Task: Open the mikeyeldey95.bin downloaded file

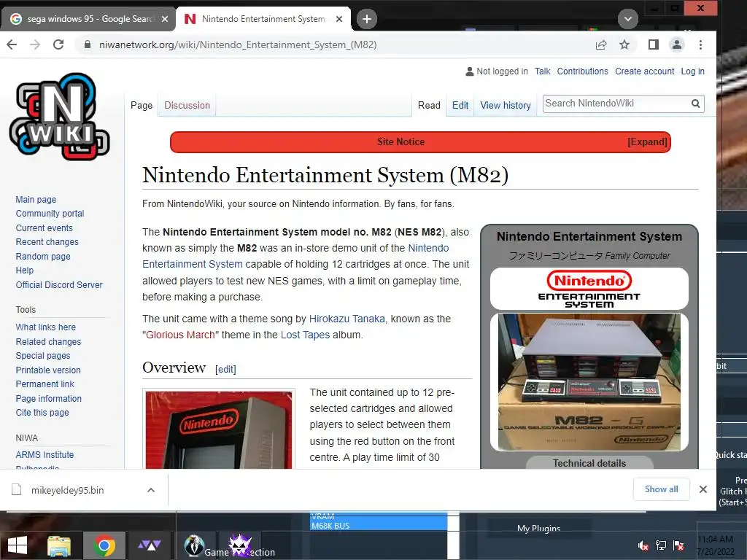Action: 67,490
